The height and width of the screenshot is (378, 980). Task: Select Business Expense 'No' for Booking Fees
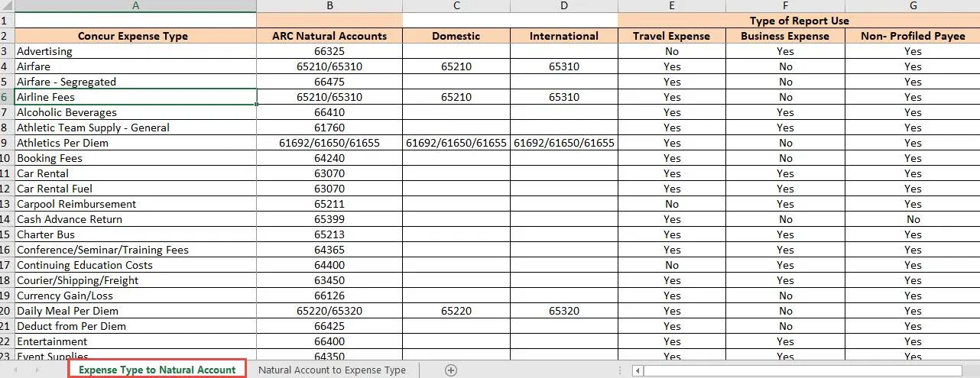785,158
